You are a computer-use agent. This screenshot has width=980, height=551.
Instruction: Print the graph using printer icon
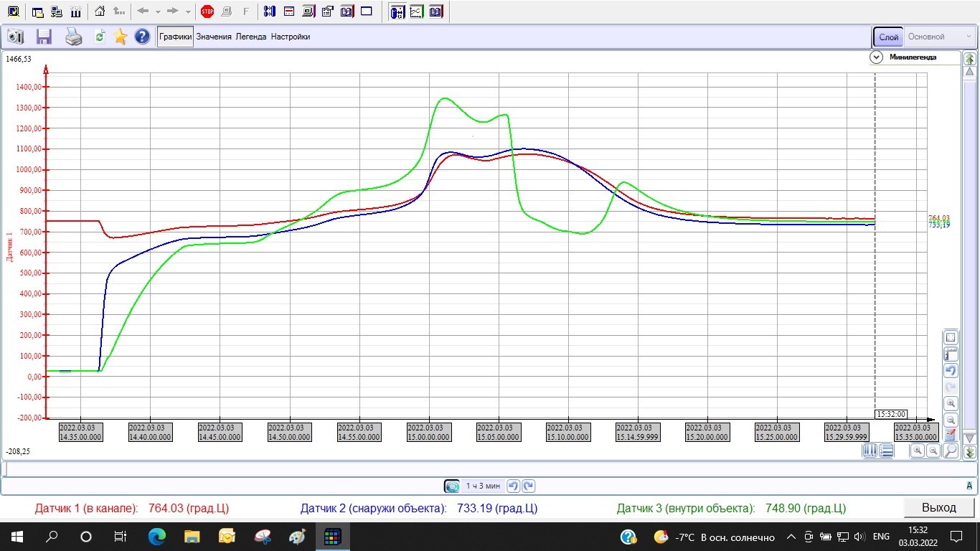click(74, 37)
